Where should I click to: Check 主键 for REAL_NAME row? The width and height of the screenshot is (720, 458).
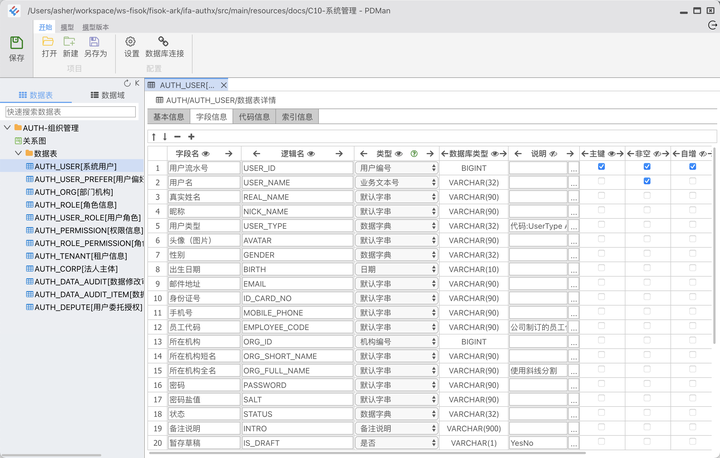[x=601, y=196]
